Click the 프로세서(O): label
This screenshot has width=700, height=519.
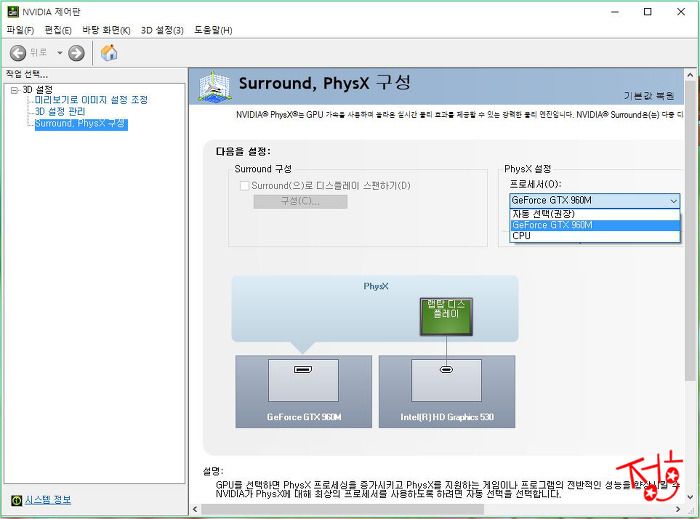[x=535, y=184]
